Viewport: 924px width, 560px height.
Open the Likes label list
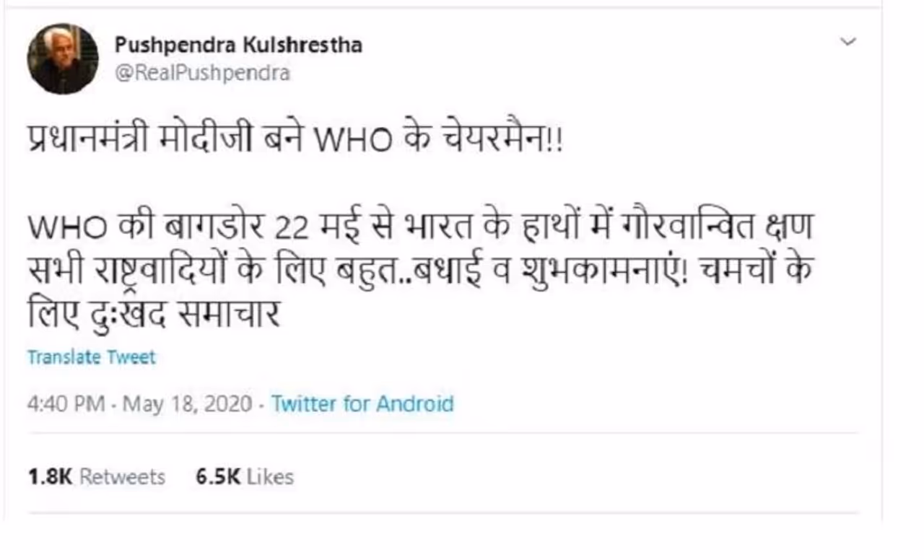click(269, 477)
